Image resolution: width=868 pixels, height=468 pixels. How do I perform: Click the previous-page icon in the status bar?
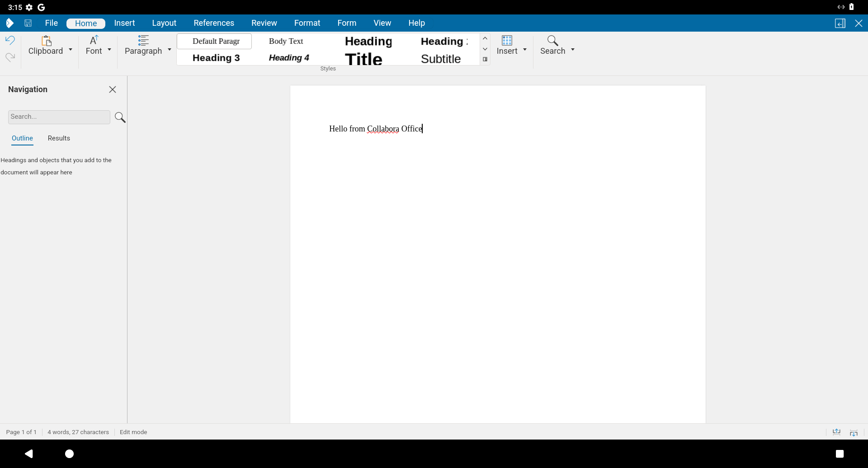point(837,432)
